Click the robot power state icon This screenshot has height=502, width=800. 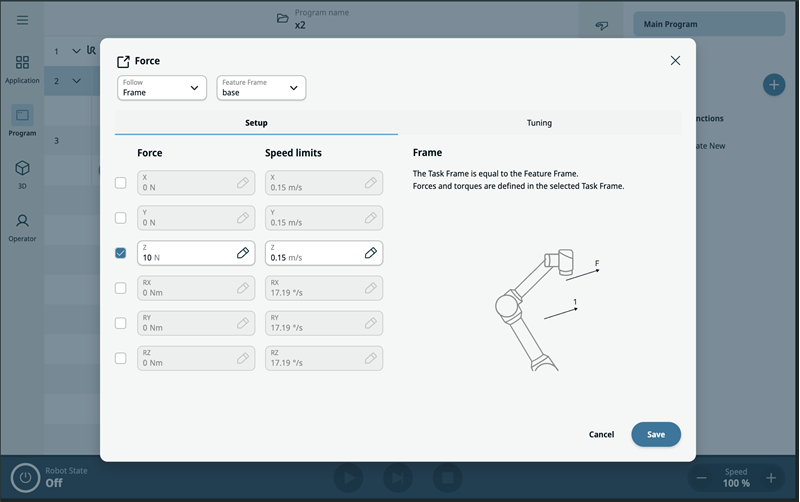point(25,478)
